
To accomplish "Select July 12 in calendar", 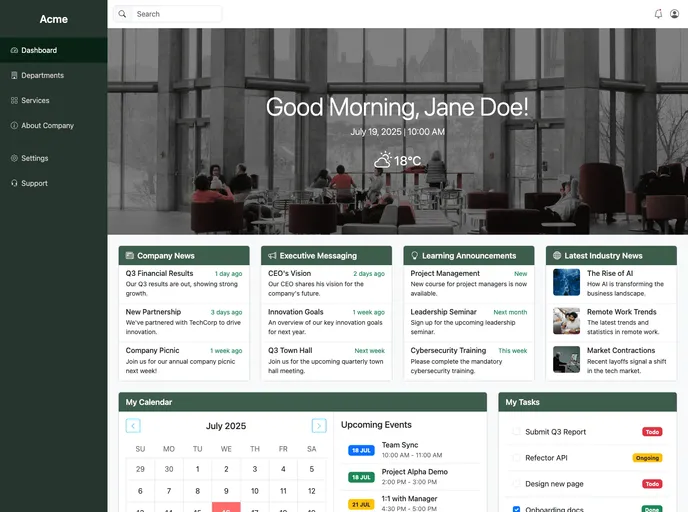I will click(x=312, y=491).
